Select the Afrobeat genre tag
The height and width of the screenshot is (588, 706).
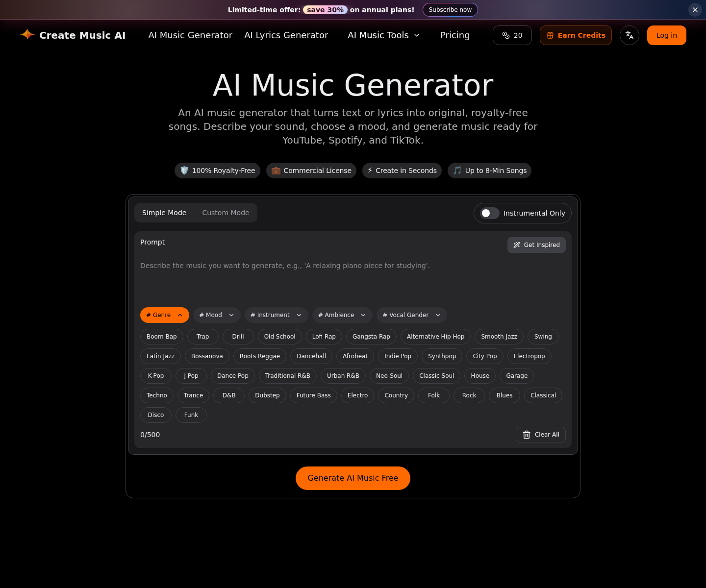[x=355, y=356]
